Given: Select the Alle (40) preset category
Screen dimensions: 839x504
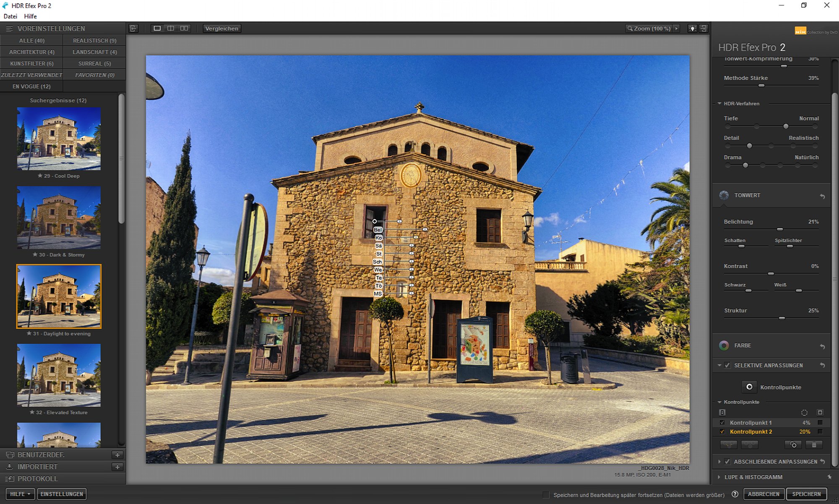Looking at the screenshot, I should point(31,40).
